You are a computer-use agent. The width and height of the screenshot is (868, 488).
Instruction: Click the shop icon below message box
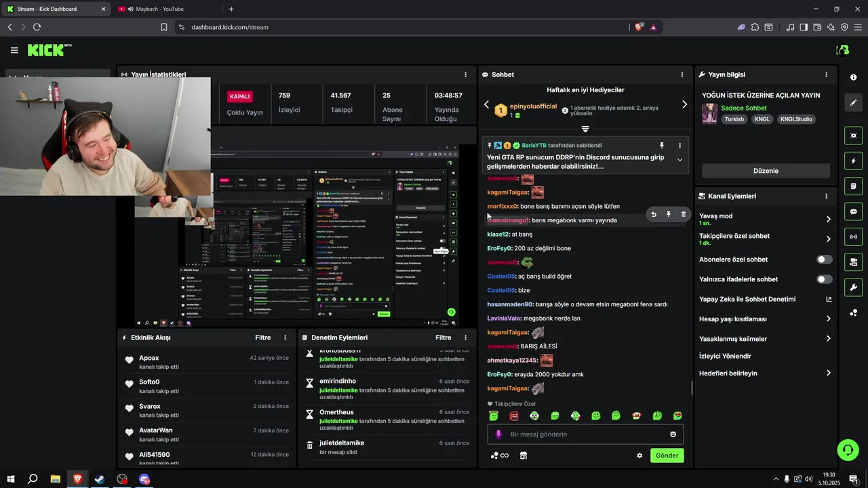524,455
